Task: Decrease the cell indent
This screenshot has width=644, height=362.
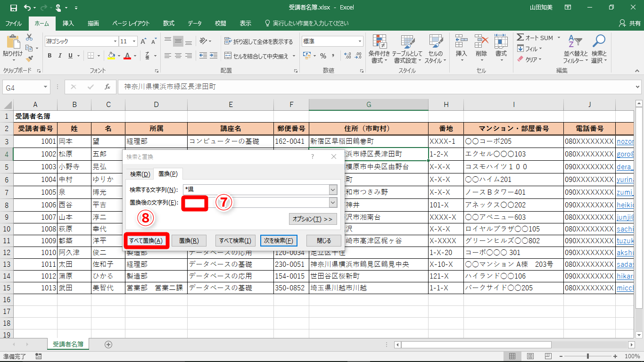Action: [203, 56]
